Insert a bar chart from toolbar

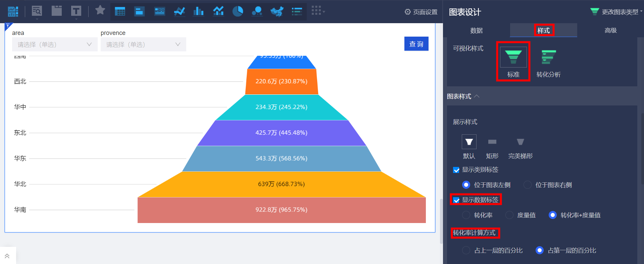(198, 11)
